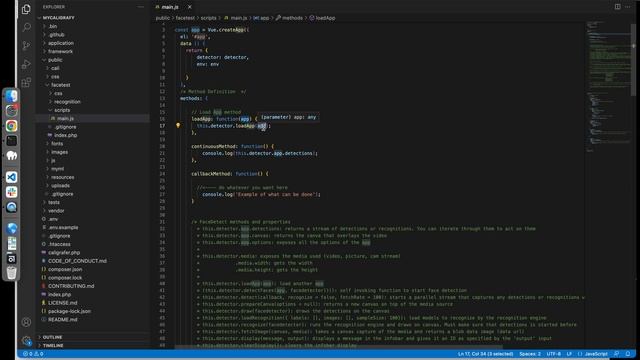Open editor More Actions ellipsis menu
The height and width of the screenshot is (360, 640).
click(x=628, y=7)
